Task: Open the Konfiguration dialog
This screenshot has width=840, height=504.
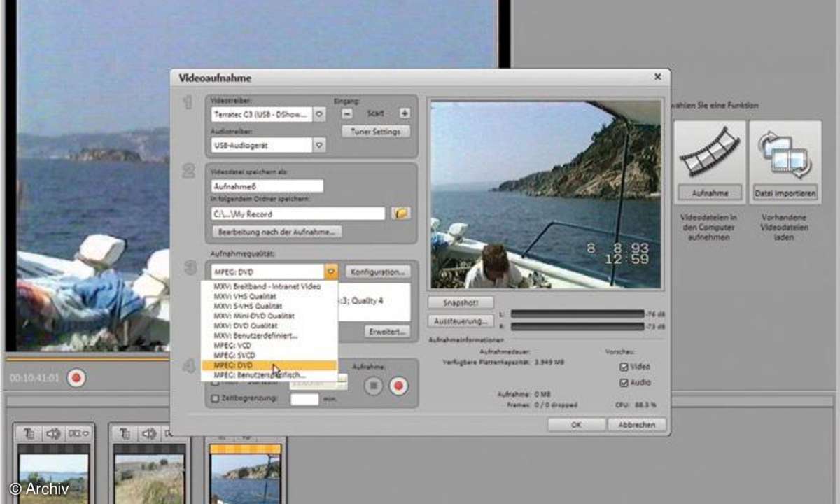Action: (378, 272)
